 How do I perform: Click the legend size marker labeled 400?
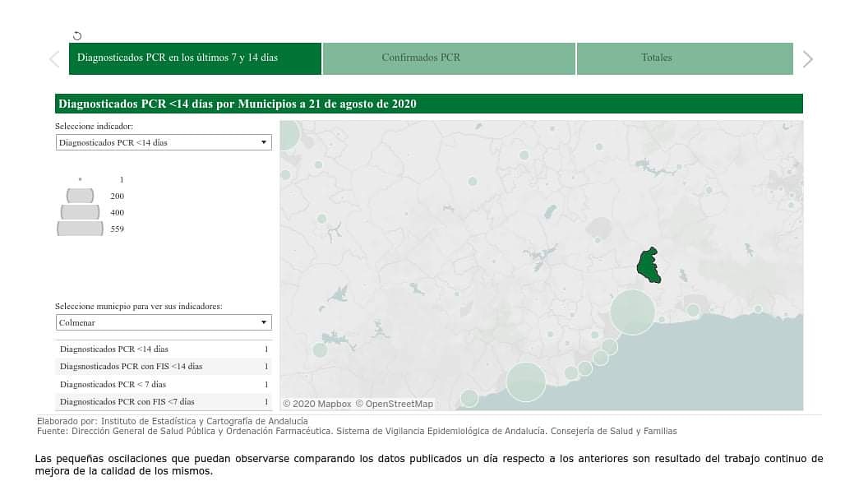pos(81,212)
